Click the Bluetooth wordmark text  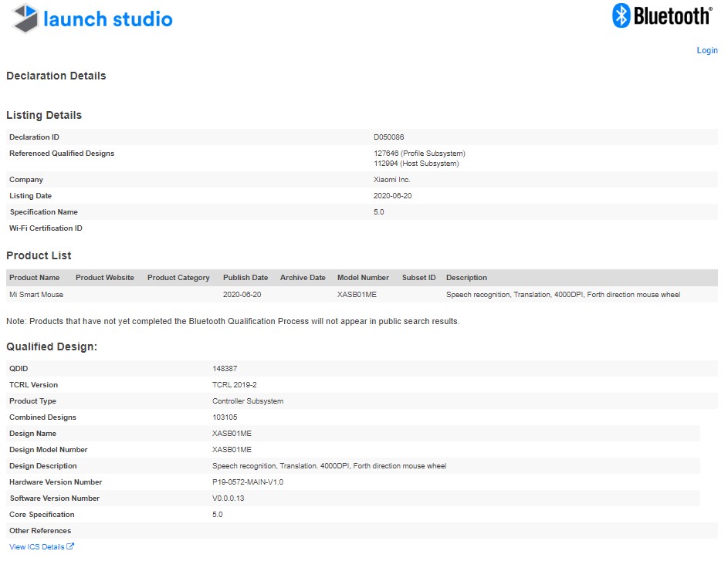[x=672, y=16]
